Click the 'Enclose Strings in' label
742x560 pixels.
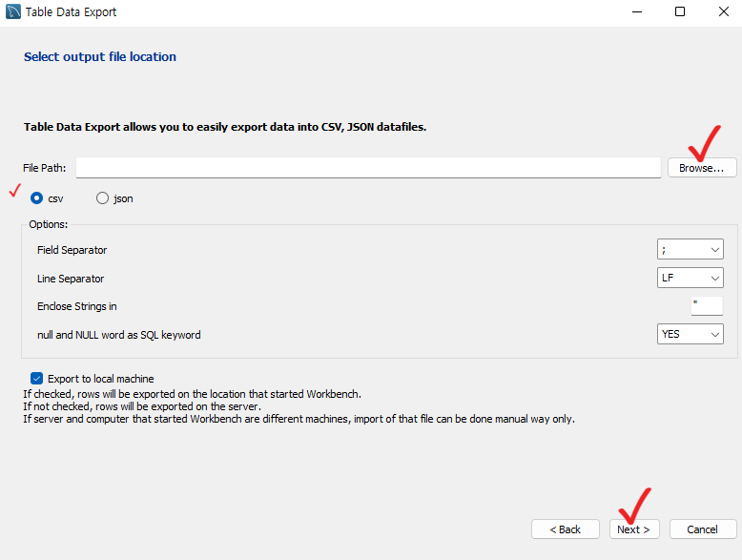76,306
